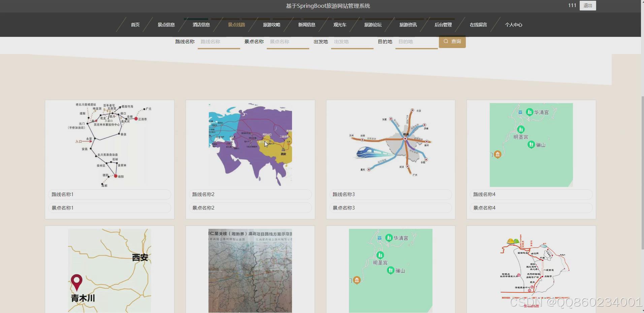Screen dimensions: 644x313
Task: Open the 路线名称2 purple Eurasia map
Action: 250,145
